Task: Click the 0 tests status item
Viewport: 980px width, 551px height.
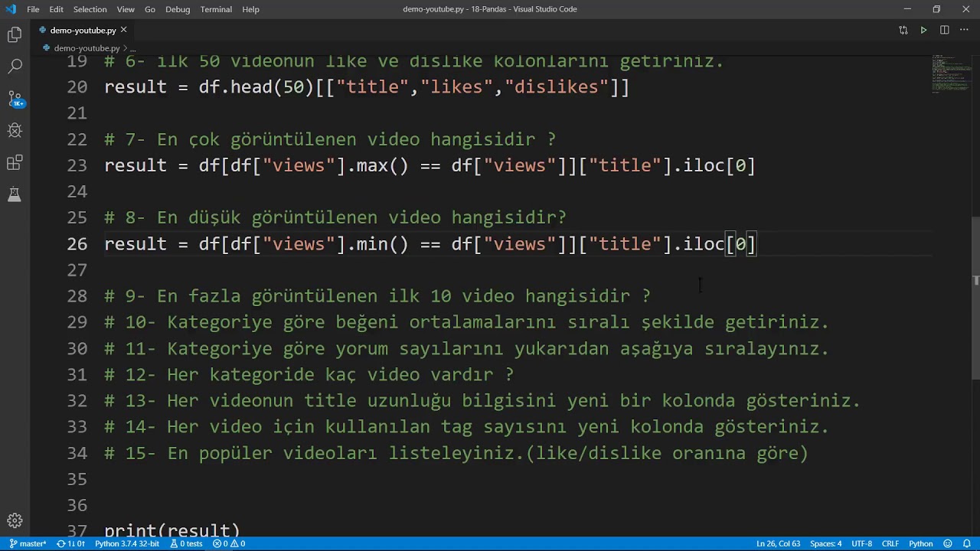Action: (186, 543)
